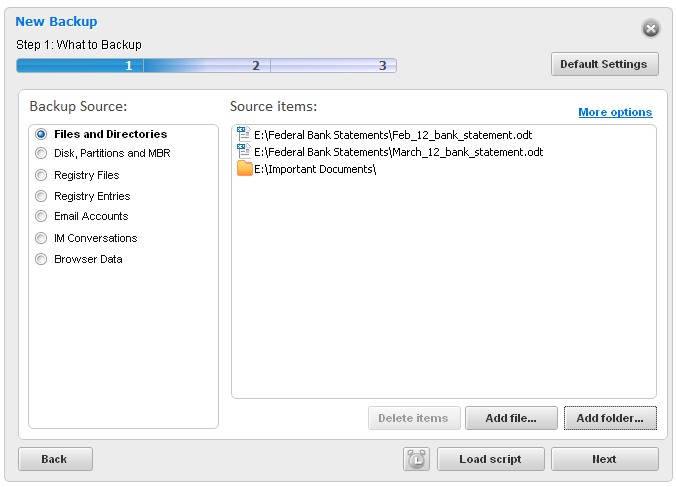
Task: Click the March_12 bank statement file icon
Action: click(244, 151)
